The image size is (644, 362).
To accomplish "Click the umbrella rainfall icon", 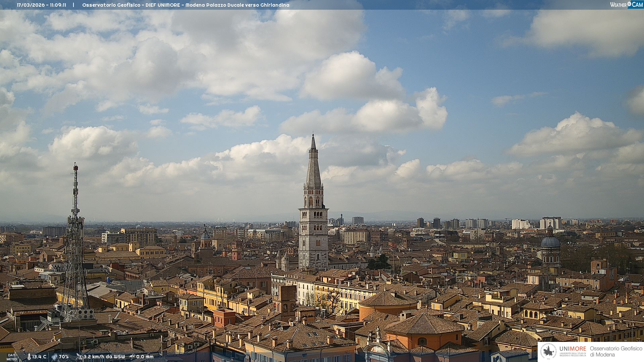I will 132,357.
